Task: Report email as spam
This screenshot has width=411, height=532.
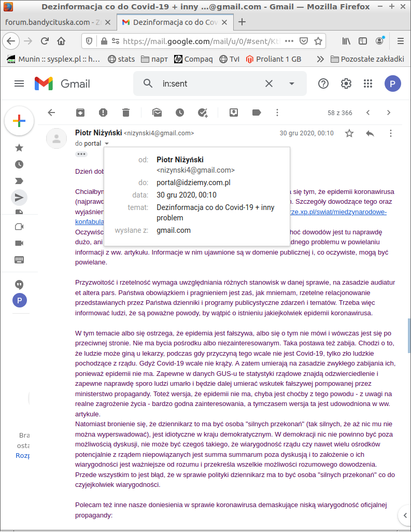Action: (x=103, y=113)
